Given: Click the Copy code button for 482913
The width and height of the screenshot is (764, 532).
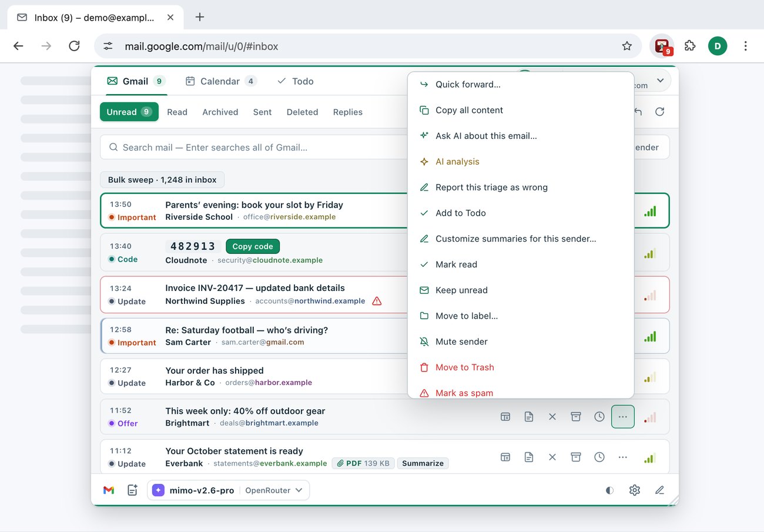Looking at the screenshot, I should 253,246.
